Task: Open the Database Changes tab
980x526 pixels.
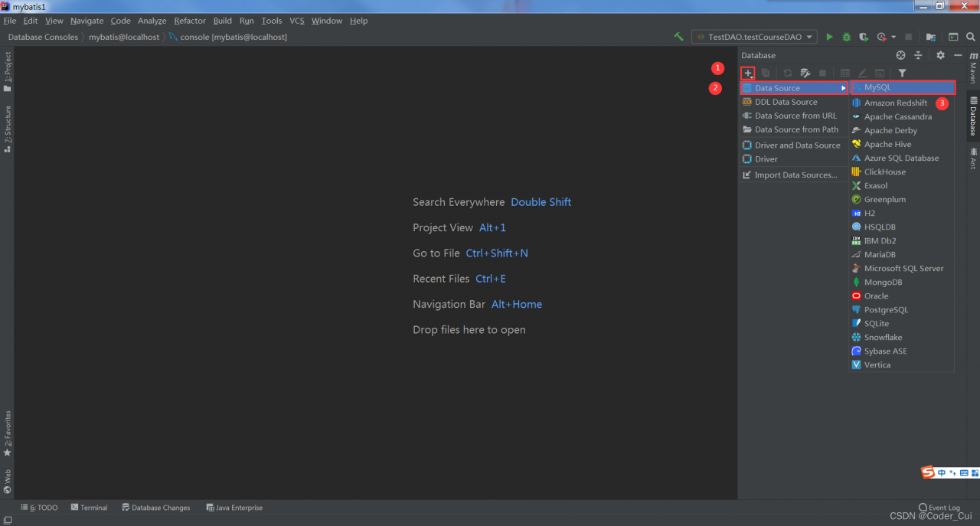Action: point(155,508)
